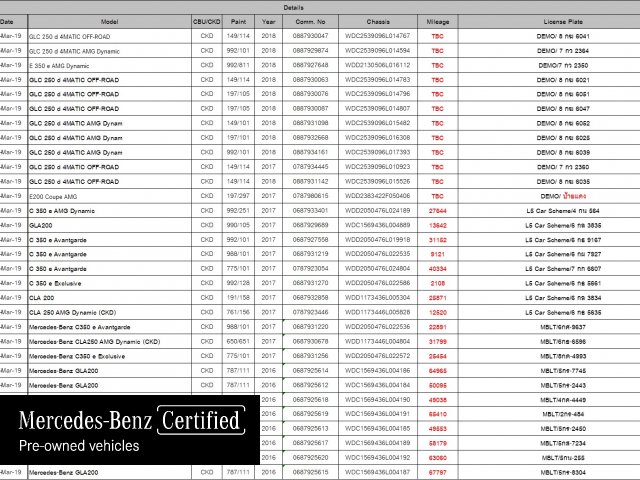Click the Year column header

pos(269,22)
